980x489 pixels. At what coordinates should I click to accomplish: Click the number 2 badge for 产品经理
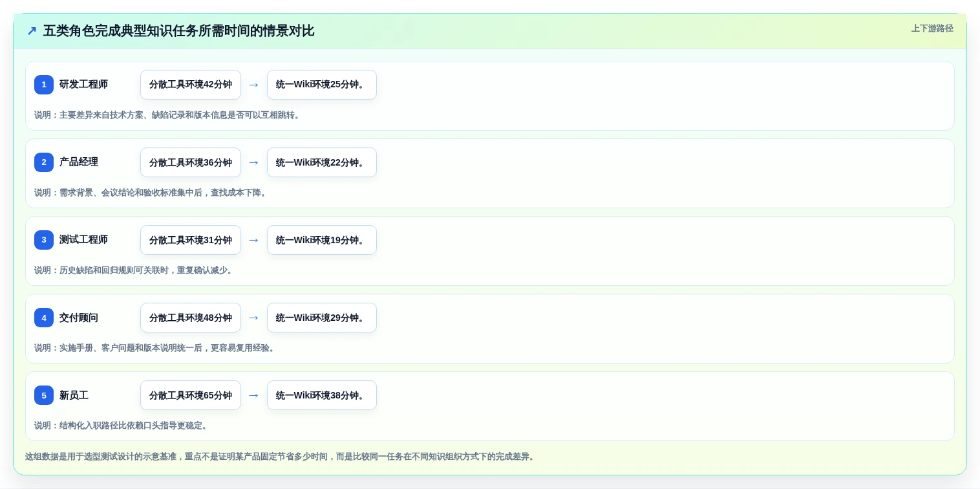44,162
